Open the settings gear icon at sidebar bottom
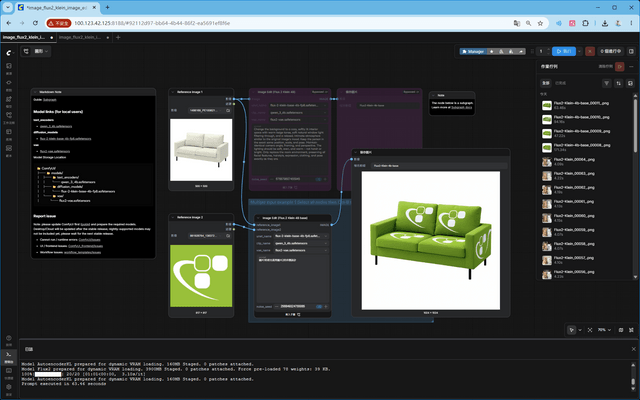This screenshot has width=640, height=400. tap(9, 387)
